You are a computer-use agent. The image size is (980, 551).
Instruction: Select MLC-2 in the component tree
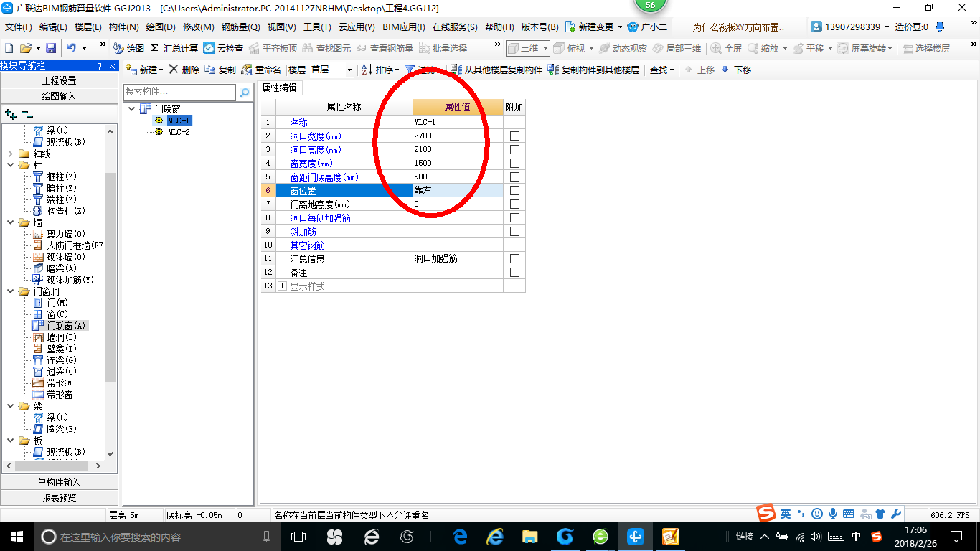179,132
